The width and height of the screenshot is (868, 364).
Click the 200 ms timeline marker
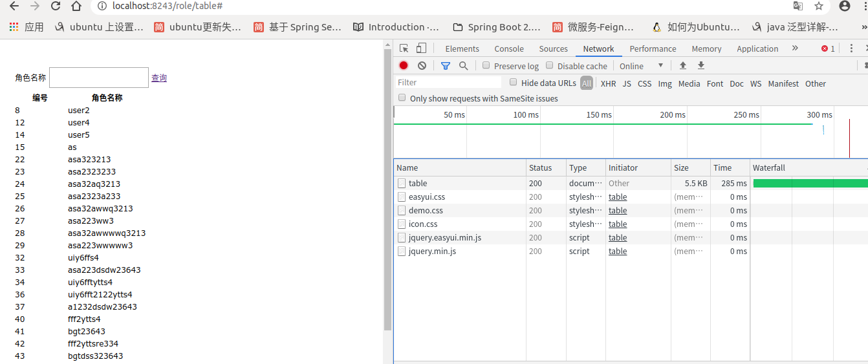click(672, 114)
